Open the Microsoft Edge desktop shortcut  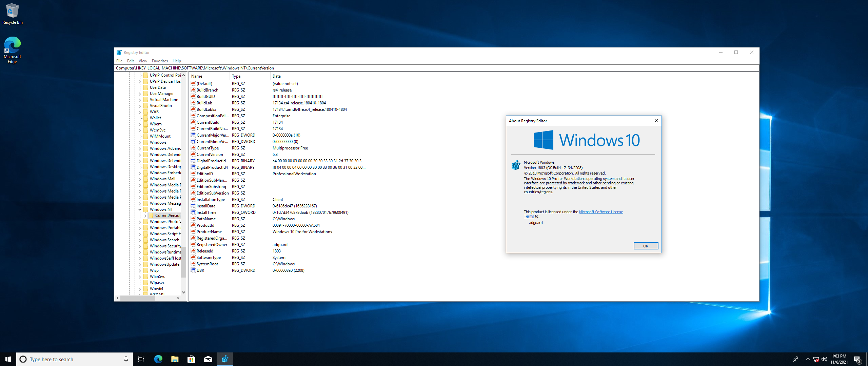point(12,50)
